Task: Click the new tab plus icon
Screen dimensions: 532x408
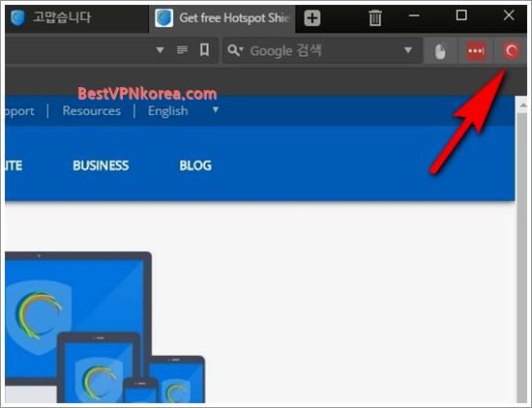Action: (x=312, y=17)
